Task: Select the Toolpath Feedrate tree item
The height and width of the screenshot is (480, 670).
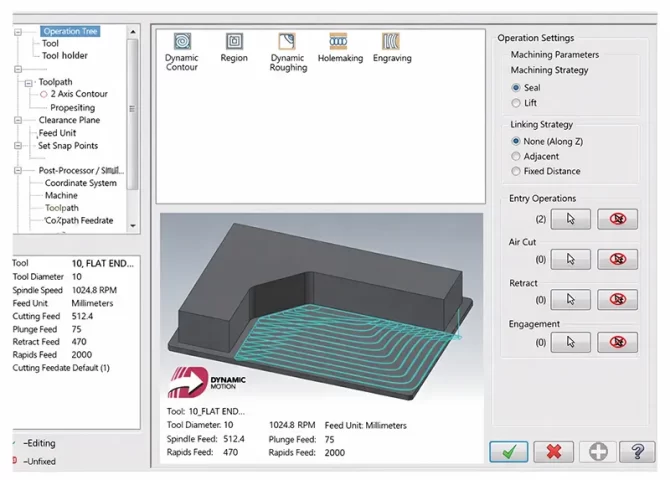Action: 79,221
